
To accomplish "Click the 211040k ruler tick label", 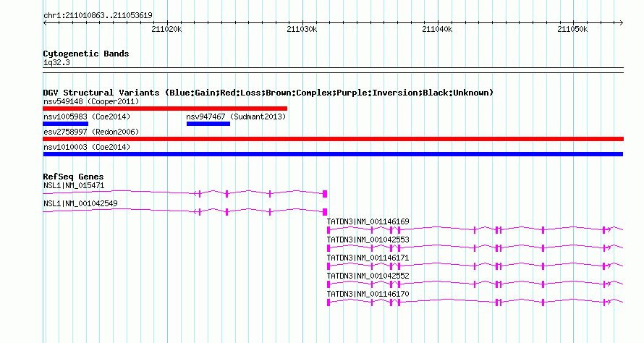I will tap(437, 29).
